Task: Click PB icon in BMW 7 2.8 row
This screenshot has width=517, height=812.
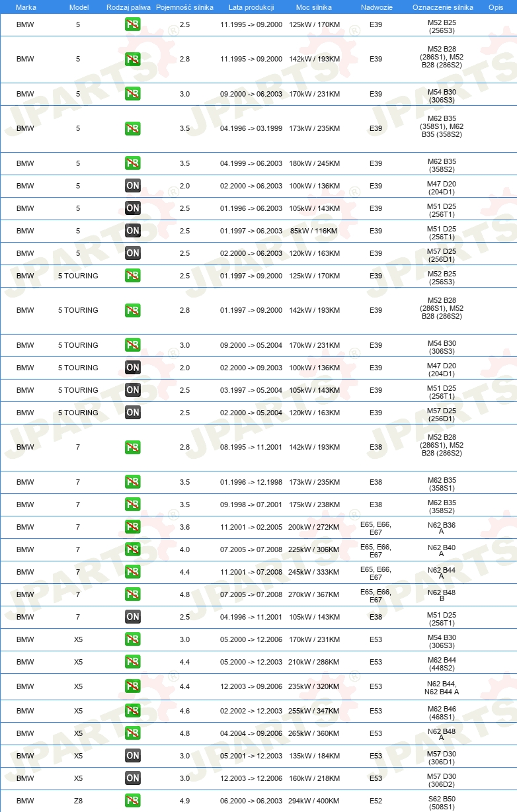Action: coord(133,447)
